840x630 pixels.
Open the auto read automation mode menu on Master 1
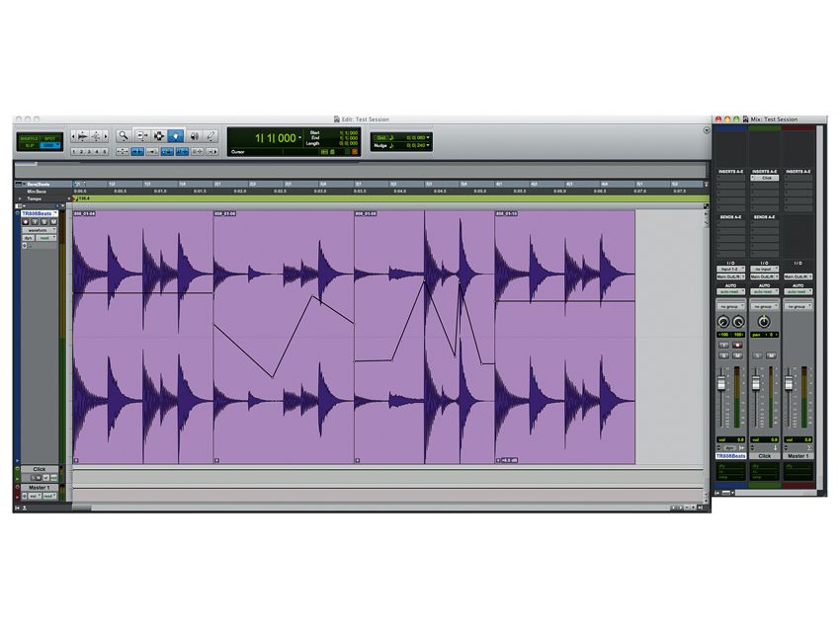[x=797, y=291]
